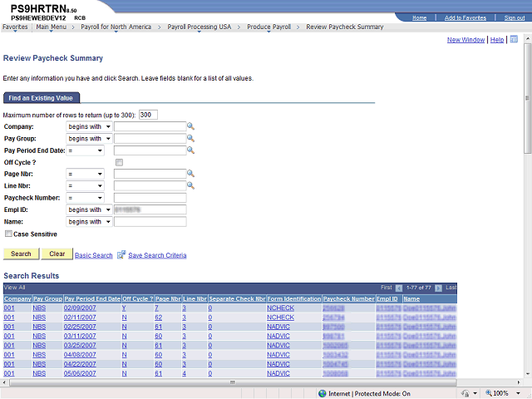
Task: Open Payroll for North America breadcrumb
Action: tap(116, 27)
